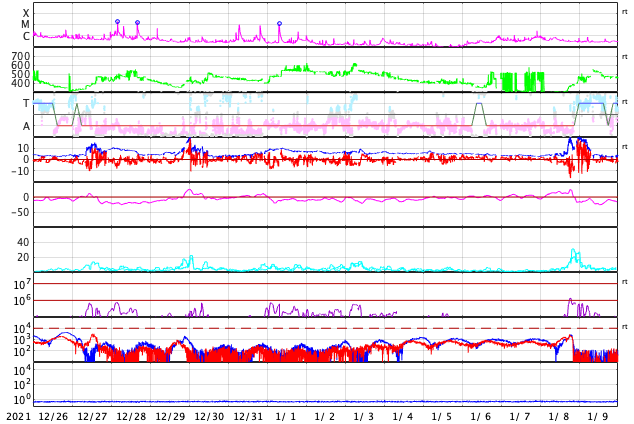Viewport: 634px width, 424px height.
Task: Select the T sector label
Action: click(26, 103)
